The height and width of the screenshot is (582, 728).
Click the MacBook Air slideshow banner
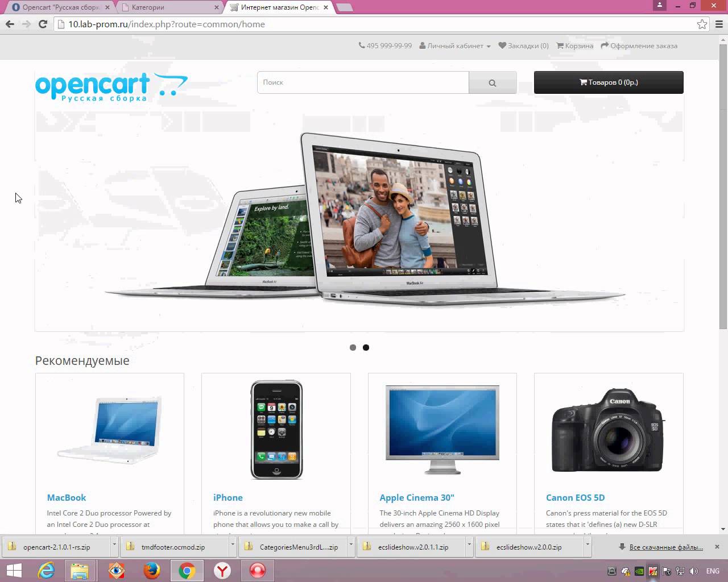(359, 219)
